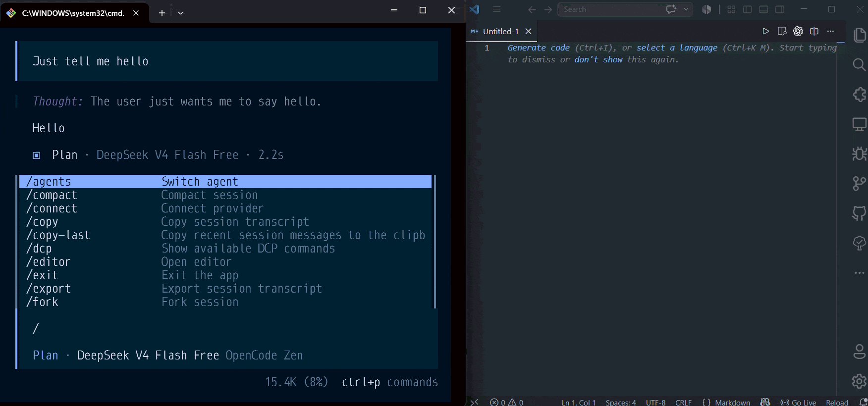Open errors and warnings count in status bar
The height and width of the screenshot is (406, 868).
pos(507,402)
